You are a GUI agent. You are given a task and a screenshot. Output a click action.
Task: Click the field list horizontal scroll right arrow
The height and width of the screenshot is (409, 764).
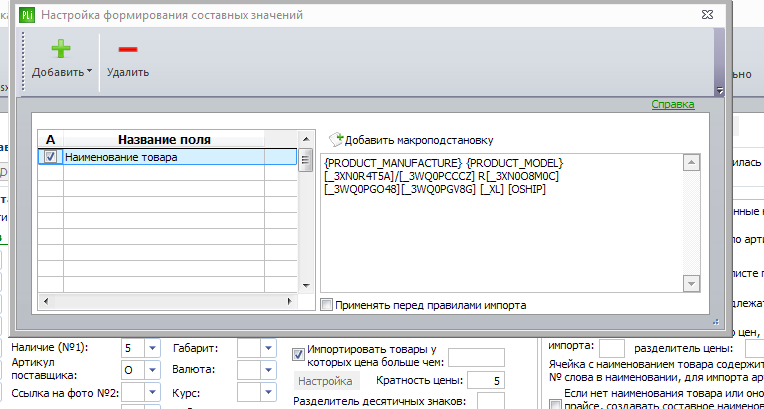(x=289, y=302)
